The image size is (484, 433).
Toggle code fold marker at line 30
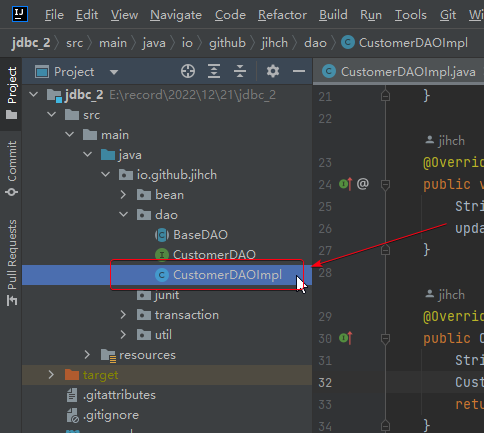pos(385,339)
